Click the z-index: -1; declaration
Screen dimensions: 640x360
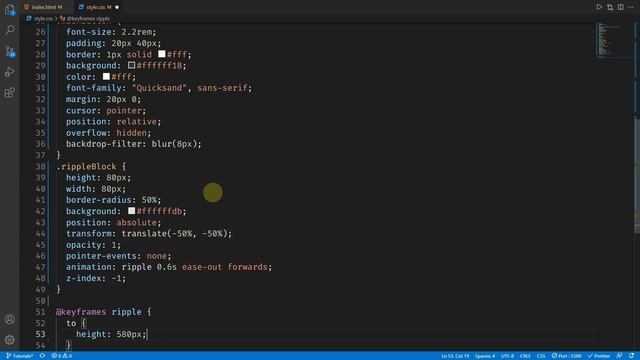pos(96,278)
